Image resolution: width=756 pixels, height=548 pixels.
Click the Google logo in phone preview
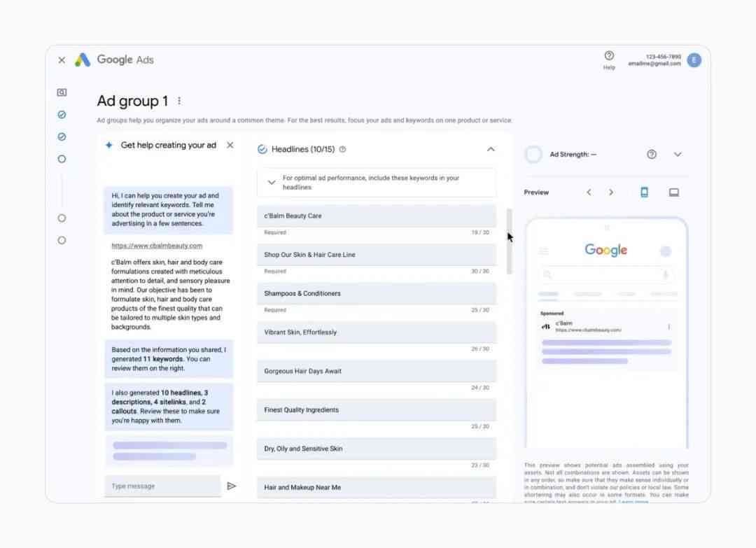(x=606, y=250)
